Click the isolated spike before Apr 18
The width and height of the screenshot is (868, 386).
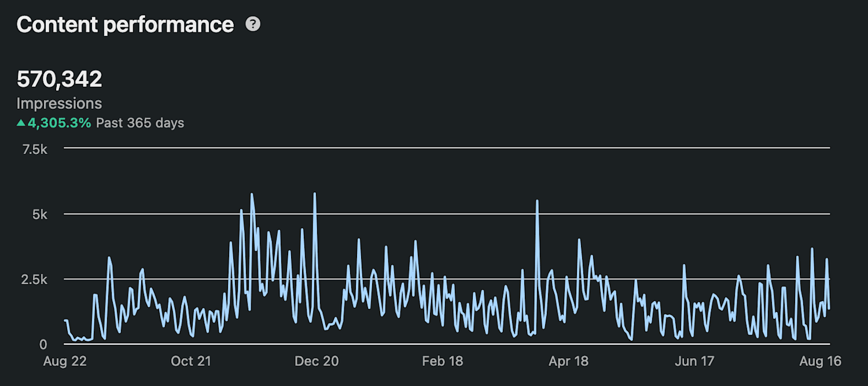[x=538, y=201]
